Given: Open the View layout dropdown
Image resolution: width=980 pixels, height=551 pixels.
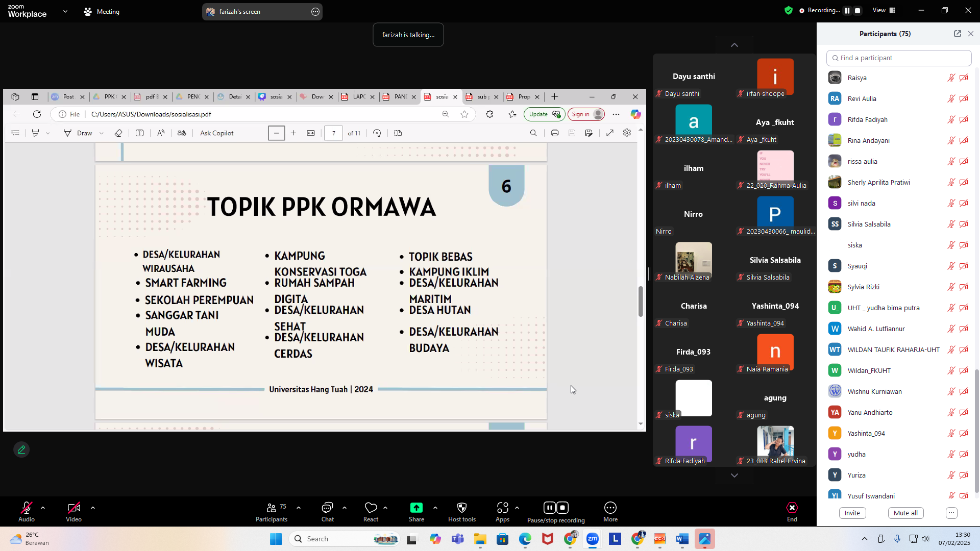Looking at the screenshot, I should coord(884,10).
